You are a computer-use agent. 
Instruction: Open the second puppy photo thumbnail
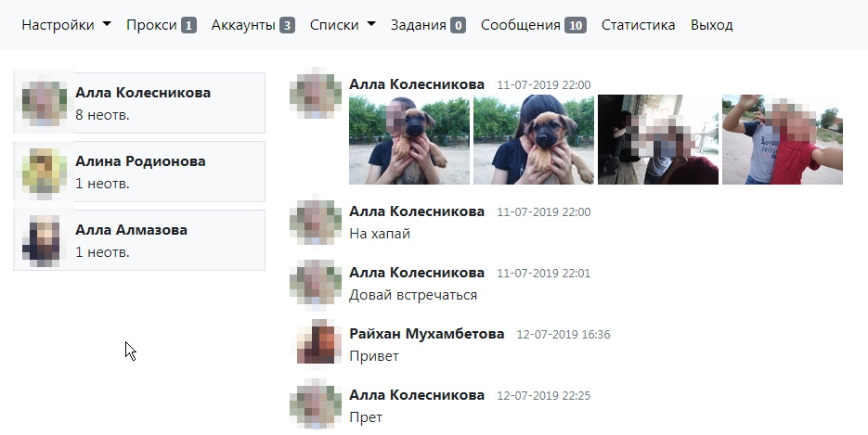(x=534, y=139)
